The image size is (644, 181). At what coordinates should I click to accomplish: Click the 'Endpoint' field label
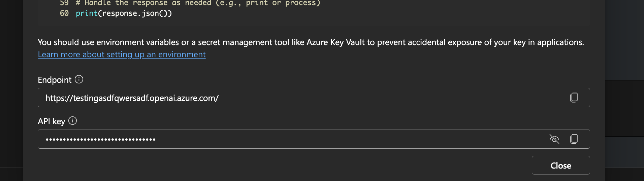click(55, 80)
